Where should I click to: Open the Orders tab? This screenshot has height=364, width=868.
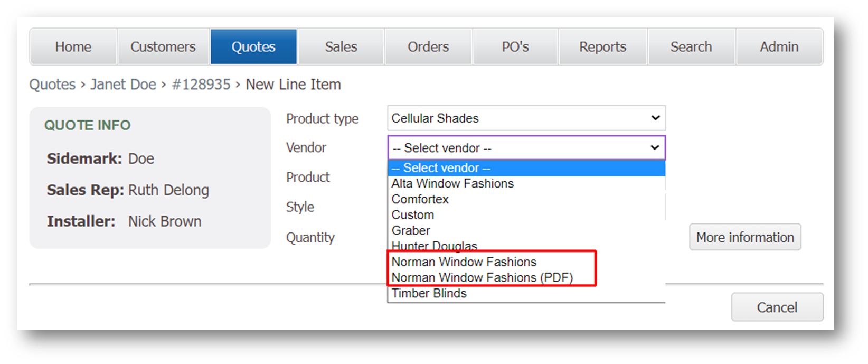[428, 47]
